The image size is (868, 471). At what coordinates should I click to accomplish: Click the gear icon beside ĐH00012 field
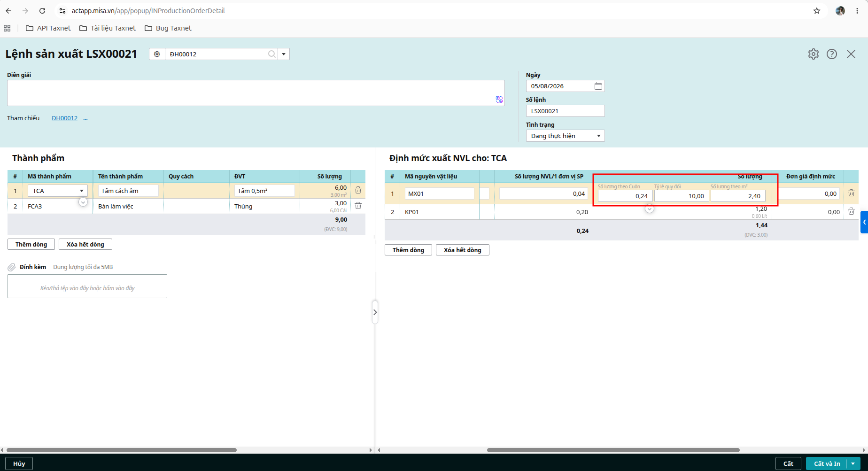click(x=157, y=54)
